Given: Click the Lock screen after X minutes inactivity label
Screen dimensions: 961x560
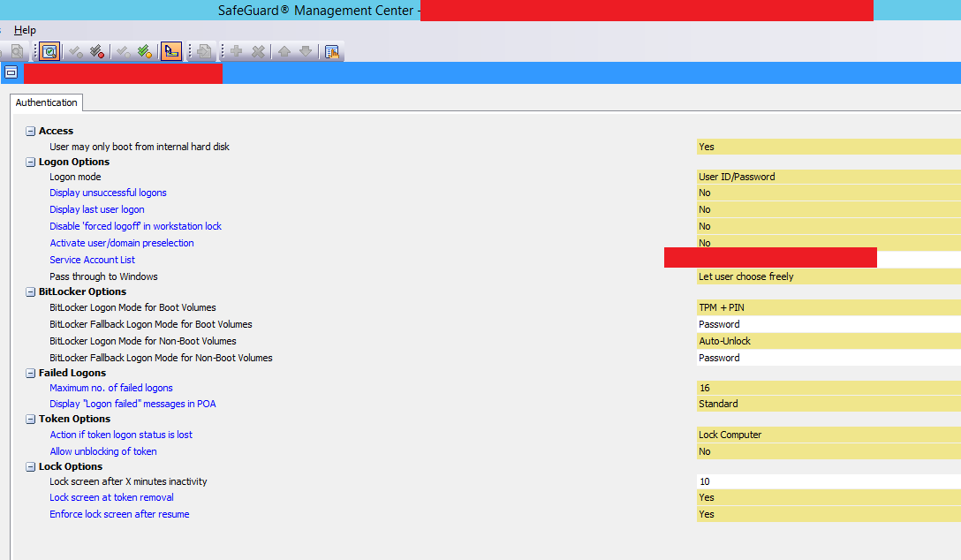Looking at the screenshot, I should 128,481.
